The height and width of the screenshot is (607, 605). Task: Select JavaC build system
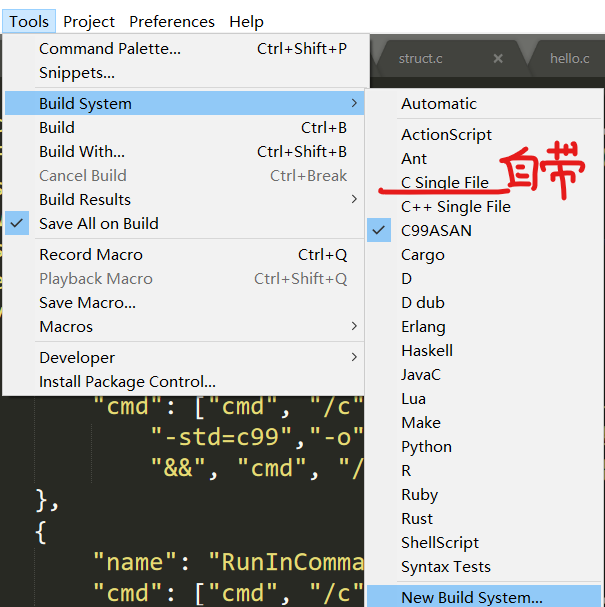click(x=484, y=375)
